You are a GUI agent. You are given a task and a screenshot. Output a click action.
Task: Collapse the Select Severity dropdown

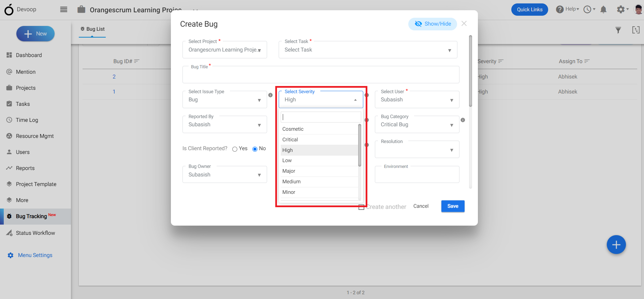coord(321,100)
